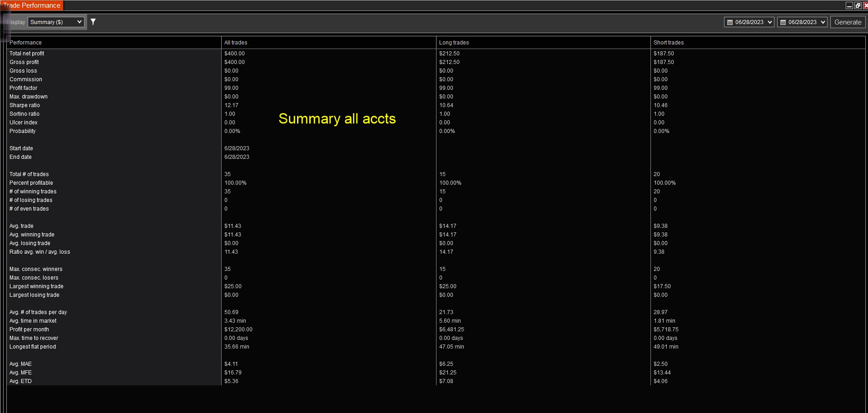
Task: Click the Sortino ratio row label
Action: click(x=25, y=114)
